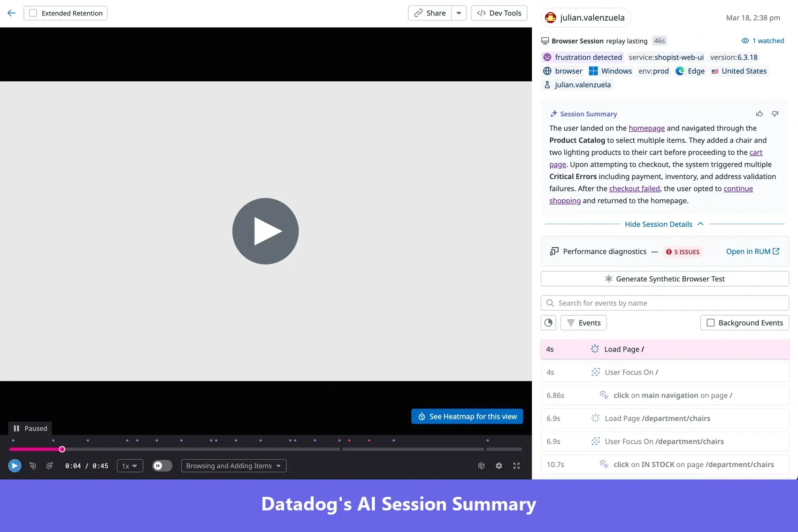Screen dimensions: 798x532
Task: Click the Performance diagnostics icon
Action: pos(554,251)
